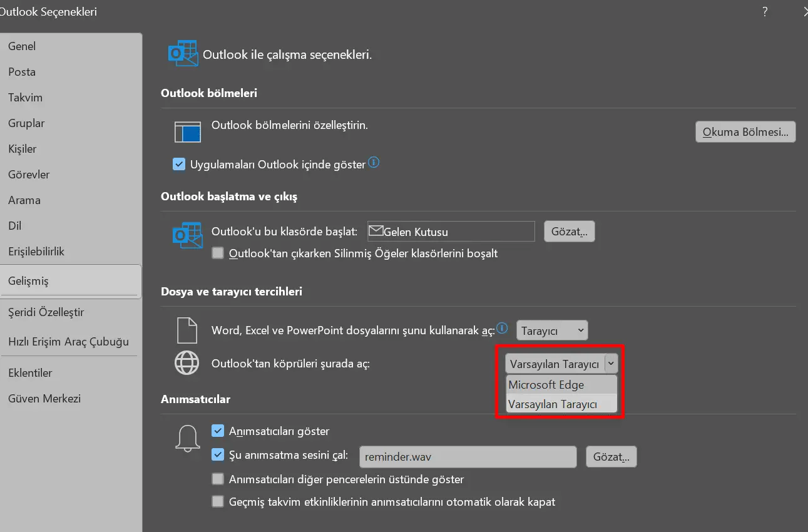Enable Silinmiş Öğeler klasörlerini boşalt checkbox
Screen dimensions: 808x532
pyautogui.click(x=218, y=253)
